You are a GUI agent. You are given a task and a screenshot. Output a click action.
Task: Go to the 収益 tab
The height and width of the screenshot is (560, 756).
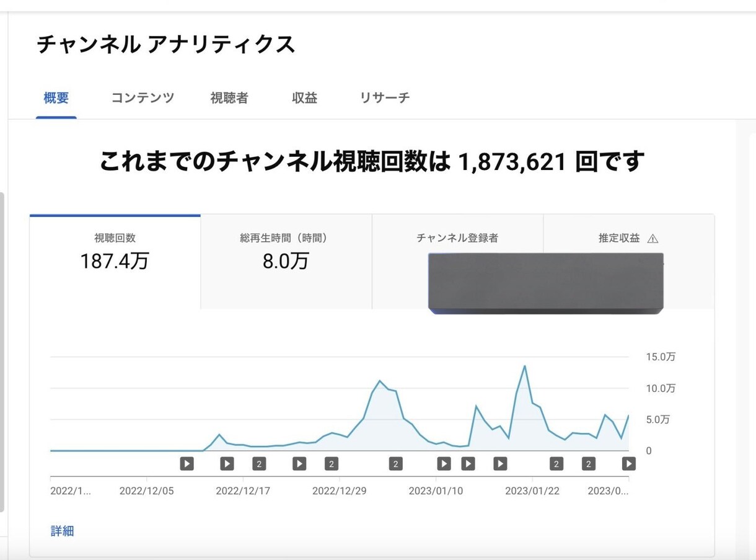tap(304, 98)
